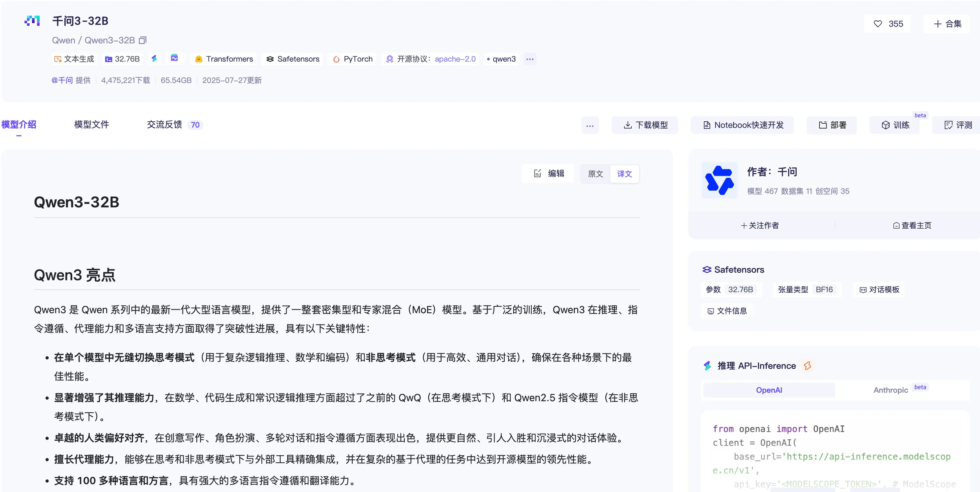
Task: Click the orange icon beside 推理 API-Inference
Action: [807, 365]
